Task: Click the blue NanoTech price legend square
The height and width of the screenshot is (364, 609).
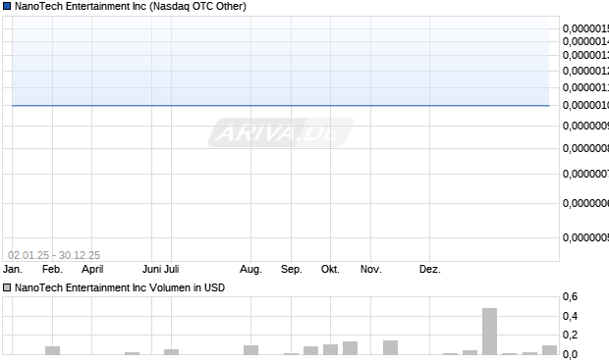Action: coord(7,6)
